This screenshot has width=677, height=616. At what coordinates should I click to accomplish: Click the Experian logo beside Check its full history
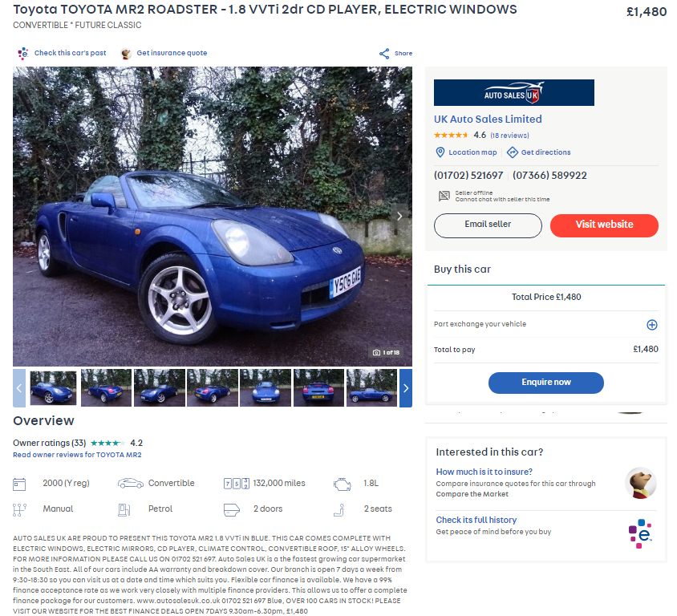pyautogui.click(x=640, y=533)
